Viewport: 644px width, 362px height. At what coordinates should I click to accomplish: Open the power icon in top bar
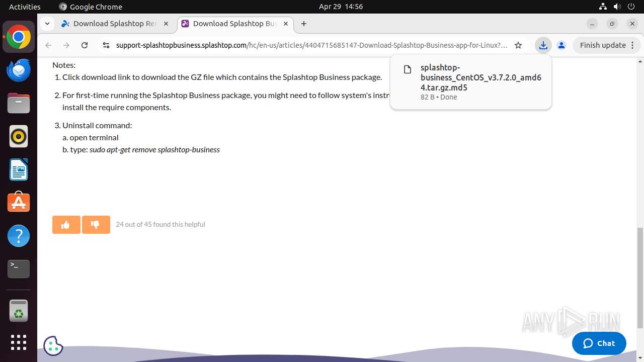[x=632, y=7]
